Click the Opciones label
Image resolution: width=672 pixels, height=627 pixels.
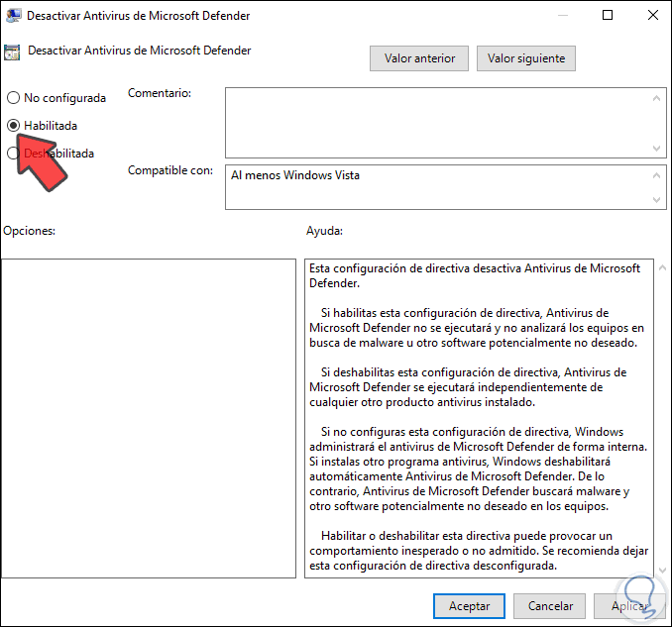click(x=29, y=231)
